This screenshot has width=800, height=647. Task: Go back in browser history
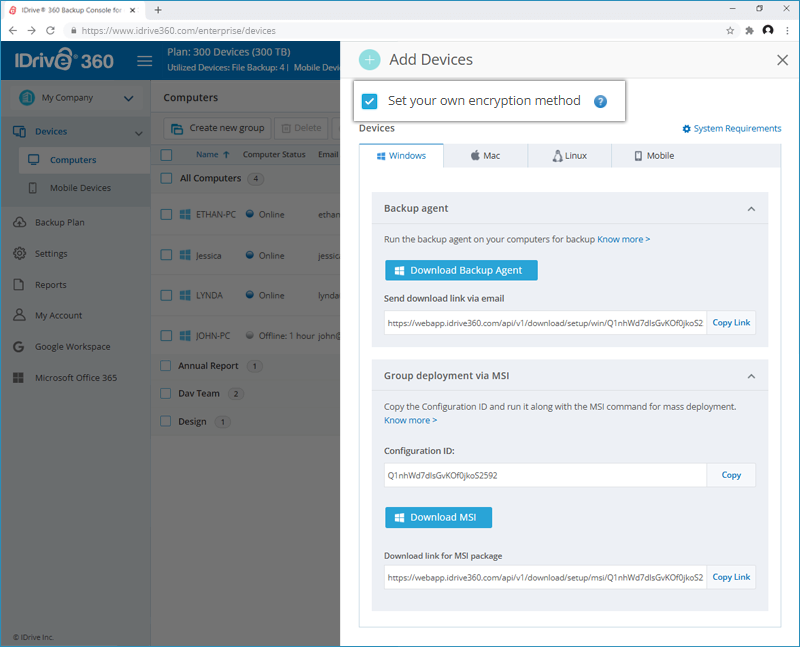tap(13, 31)
